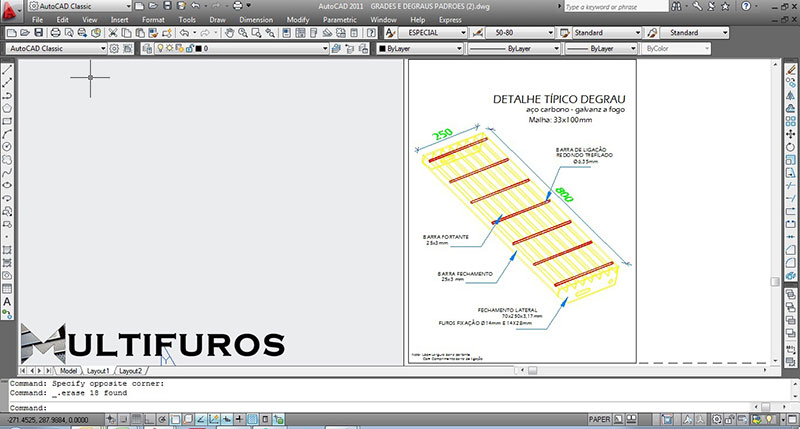800x429 pixels.
Task: Click the Cut scissors icon
Action: 113,33
